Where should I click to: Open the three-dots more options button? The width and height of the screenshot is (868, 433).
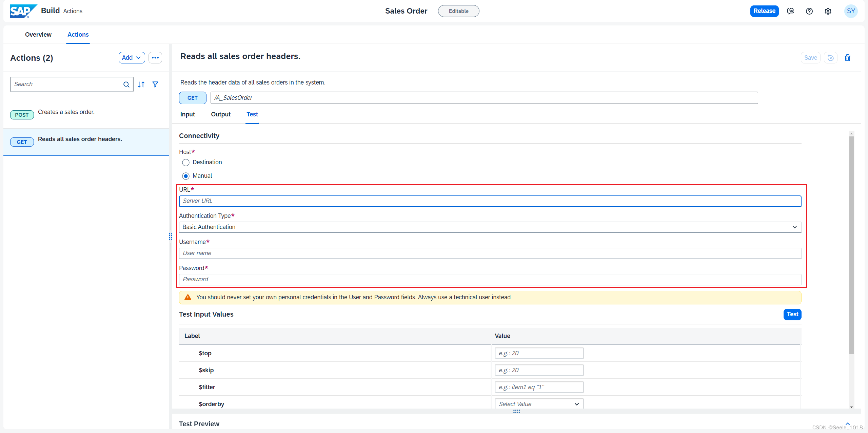[155, 58]
